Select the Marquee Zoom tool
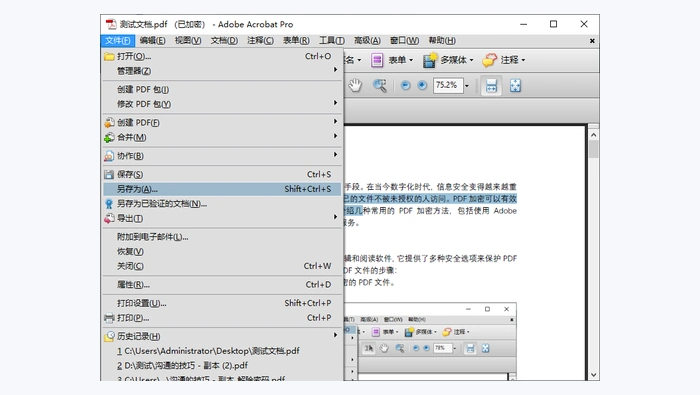700x395 pixels. pyautogui.click(x=380, y=85)
